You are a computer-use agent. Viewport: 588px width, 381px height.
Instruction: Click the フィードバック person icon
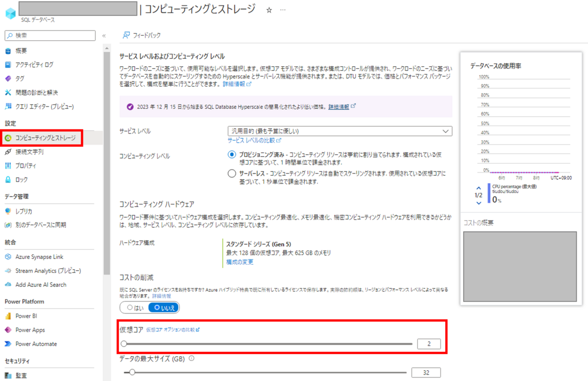coord(126,35)
